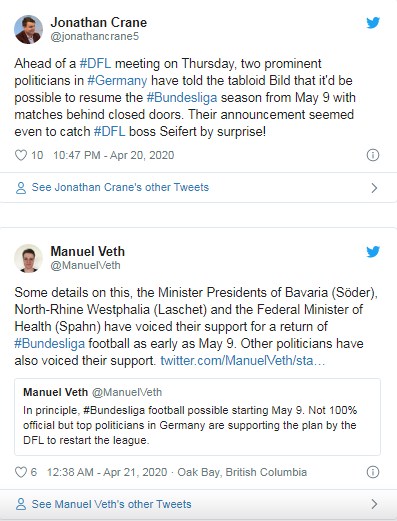
Task: Open the @jonathancrane5 handle
Action: [94, 36]
